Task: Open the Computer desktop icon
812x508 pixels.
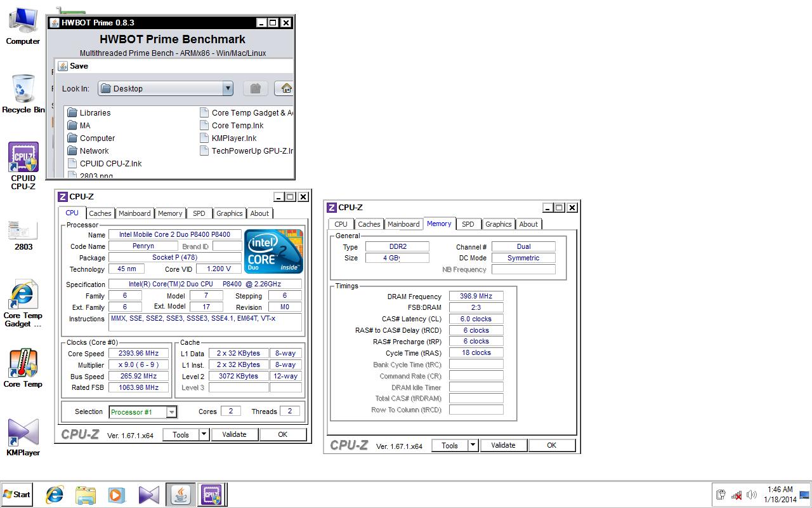Action: (22, 25)
